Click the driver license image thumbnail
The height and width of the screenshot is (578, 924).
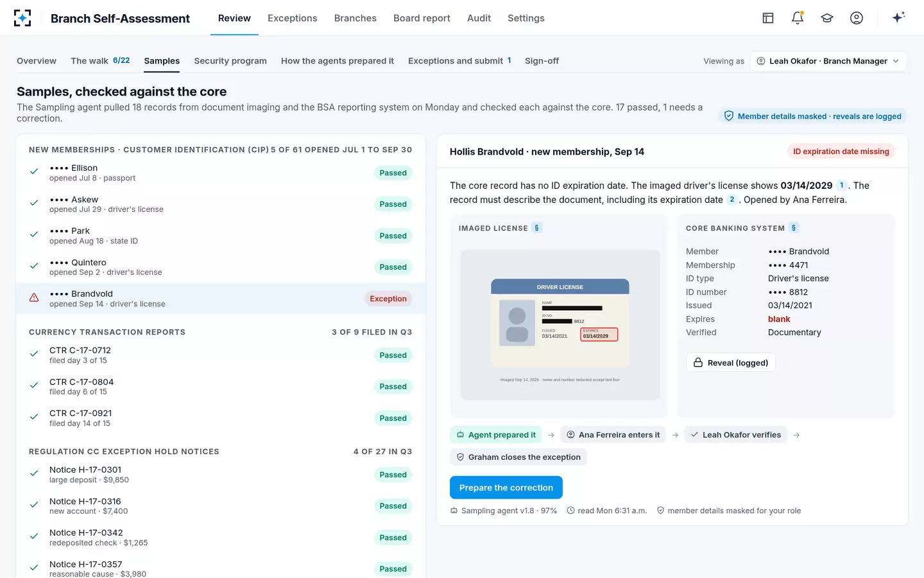click(560, 325)
